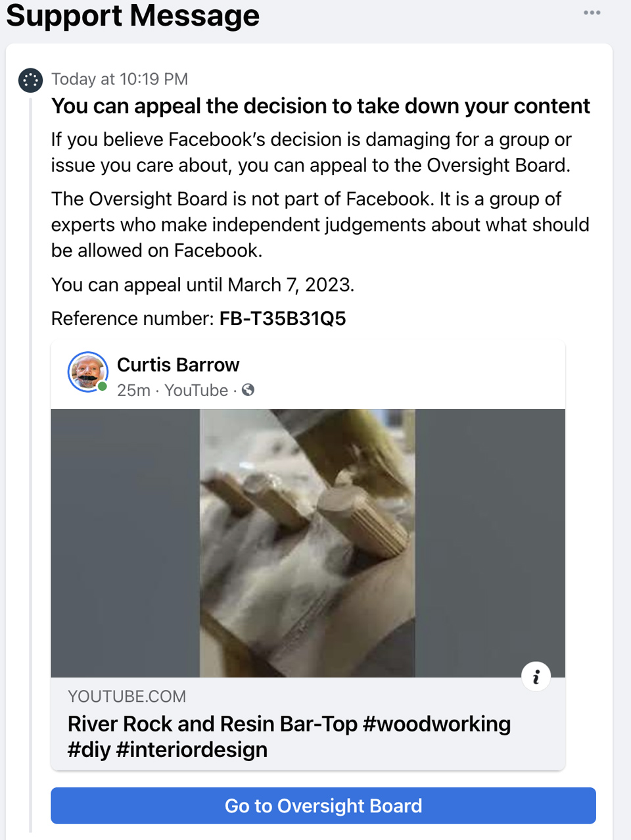Click the Today at 10:19 PM timestamp

point(120,79)
